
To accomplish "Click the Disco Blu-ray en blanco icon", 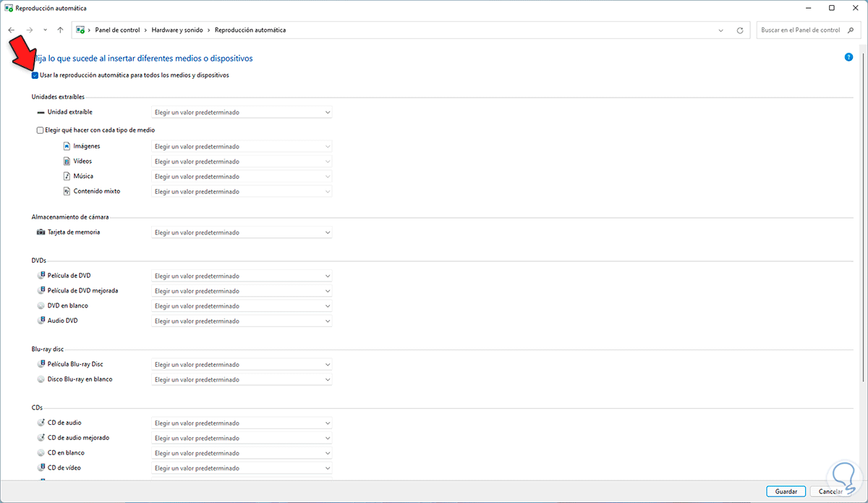I will [41, 379].
